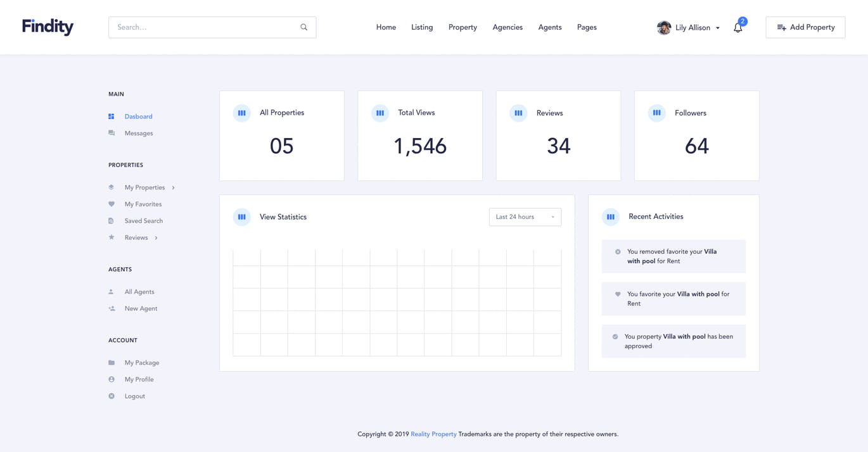Expand the Reviews chevron

point(156,237)
